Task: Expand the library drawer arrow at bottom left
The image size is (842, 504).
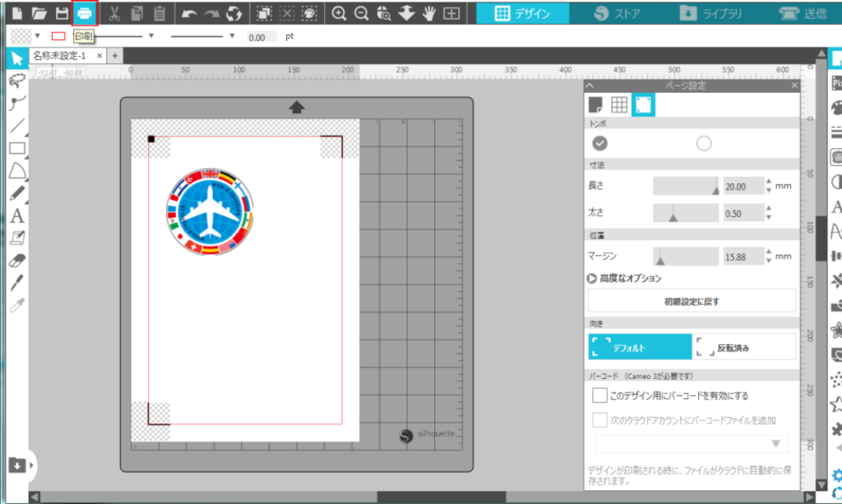Action: point(31,465)
